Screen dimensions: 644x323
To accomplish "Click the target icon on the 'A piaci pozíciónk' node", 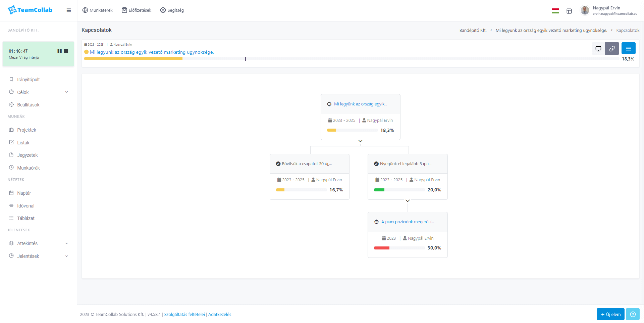I will (x=376, y=222).
